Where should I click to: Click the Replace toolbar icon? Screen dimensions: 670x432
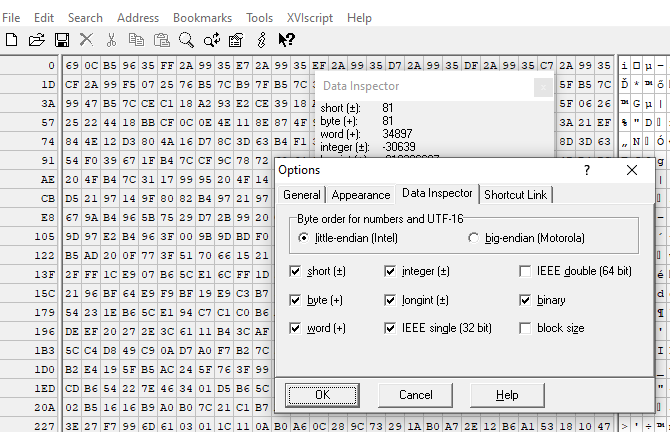point(212,40)
